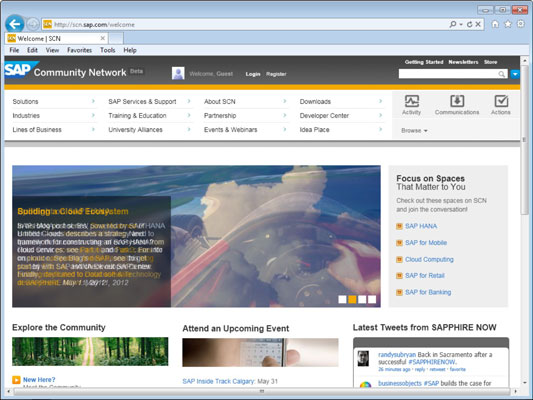Click the horizontal scrollbar thumb
Viewport: 533px width, 400px height.
point(262,392)
